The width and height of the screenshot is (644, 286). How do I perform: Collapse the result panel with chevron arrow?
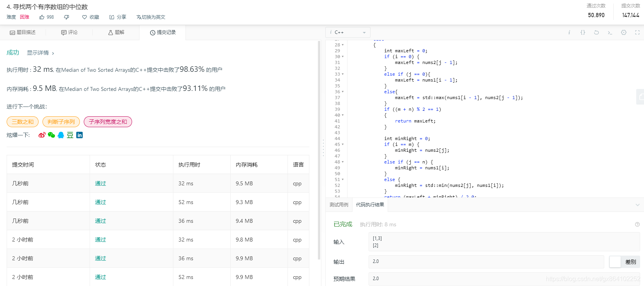coord(637,205)
